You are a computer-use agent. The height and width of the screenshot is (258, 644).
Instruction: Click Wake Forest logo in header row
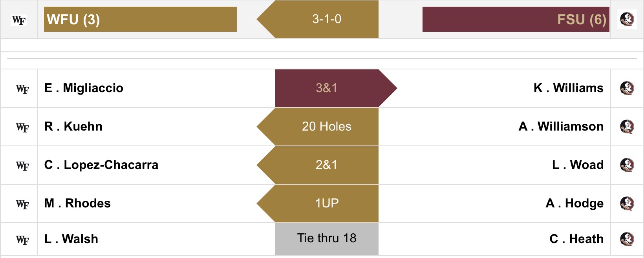(x=19, y=20)
